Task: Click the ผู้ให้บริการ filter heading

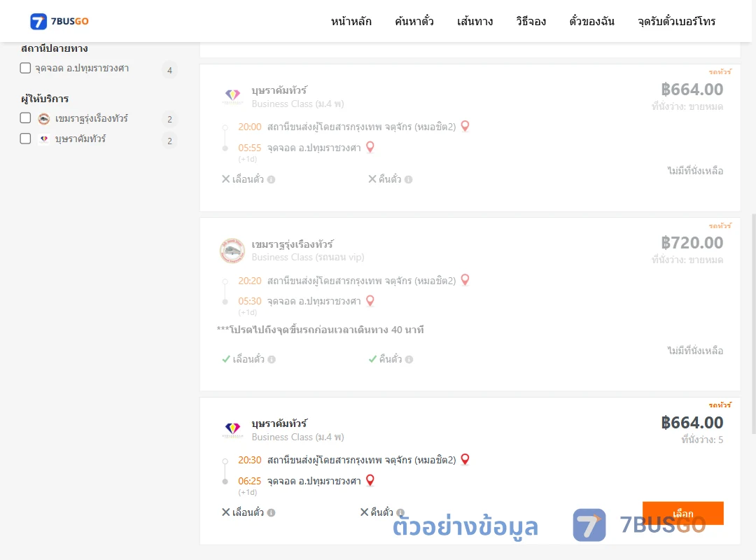Action: (45, 99)
